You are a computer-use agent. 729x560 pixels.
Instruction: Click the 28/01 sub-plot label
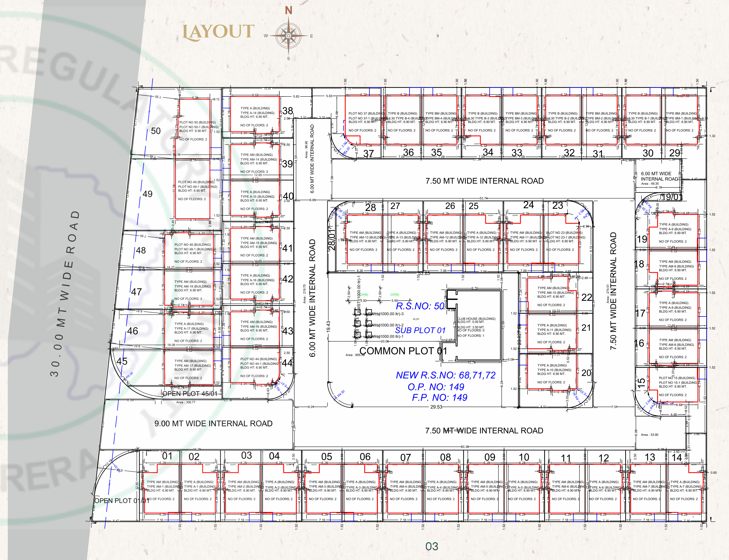pos(331,239)
